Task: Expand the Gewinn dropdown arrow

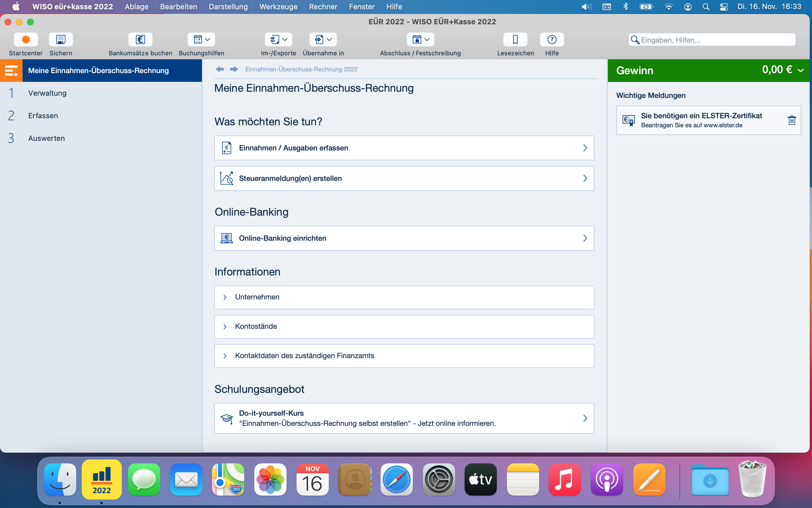Action: (x=801, y=71)
